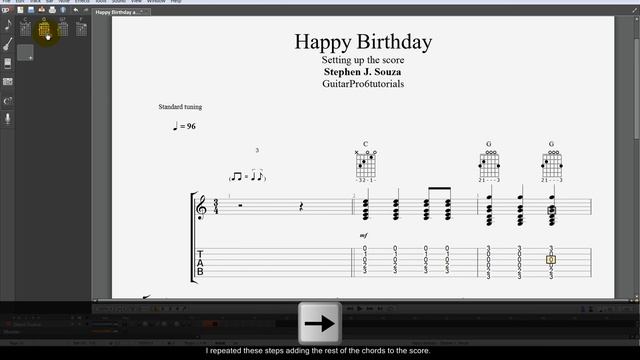Click the horizontal scrollbar under score
Image resolution: width=640 pixels, height=360 pixels.
pyautogui.click(x=363, y=300)
